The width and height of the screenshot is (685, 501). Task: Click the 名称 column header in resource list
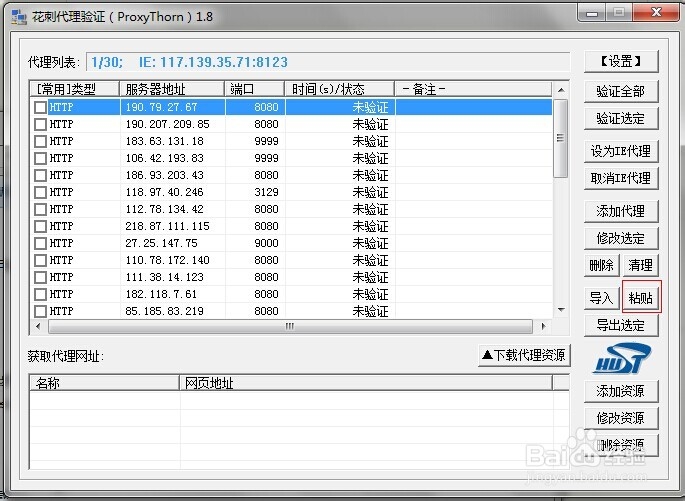(x=104, y=383)
